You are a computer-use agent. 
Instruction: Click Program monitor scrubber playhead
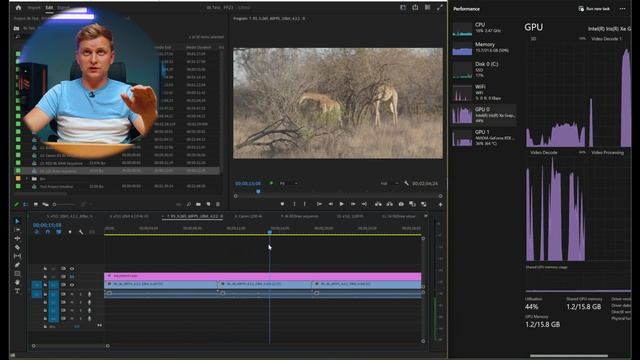pos(258,191)
